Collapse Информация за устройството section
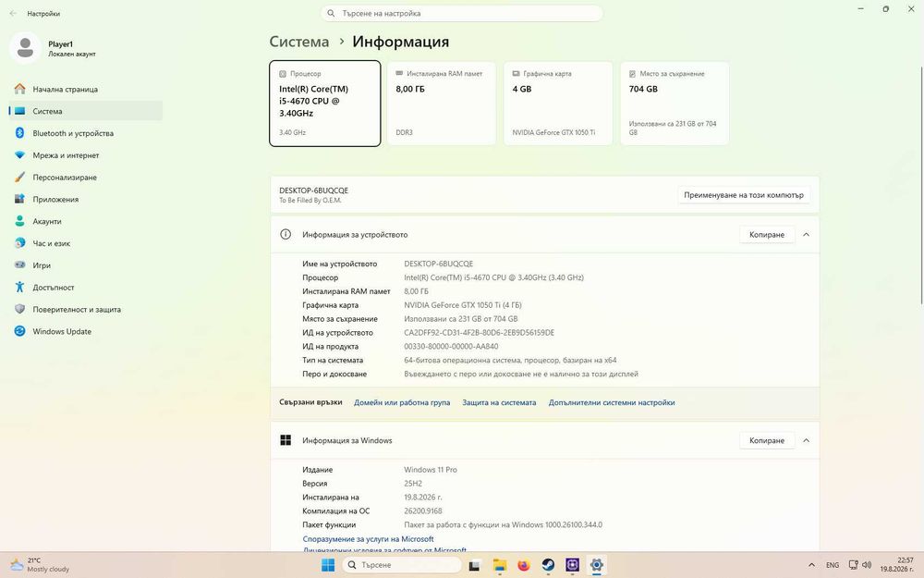Image resolution: width=924 pixels, height=578 pixels. [806, 235]
